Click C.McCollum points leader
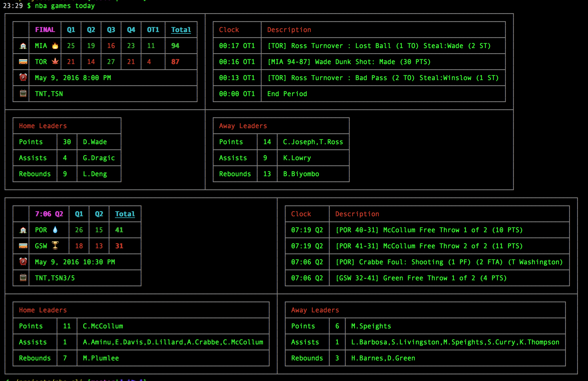This screenshot has width=588, height=381. click(x=103, y=326)
